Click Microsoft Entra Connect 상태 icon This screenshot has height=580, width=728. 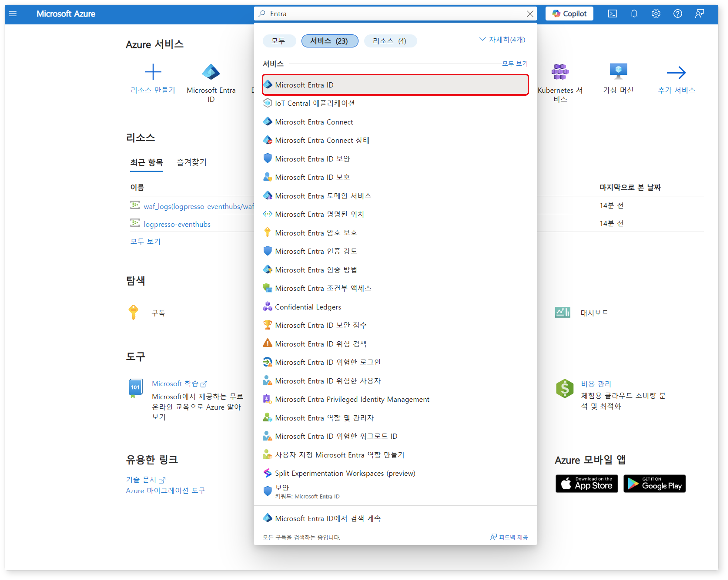(x=267, y=140)
